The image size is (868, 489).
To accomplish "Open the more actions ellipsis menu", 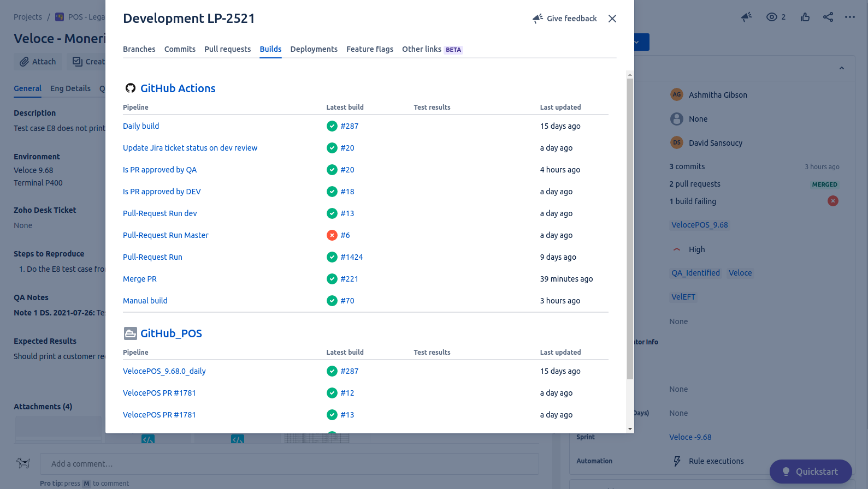I will (x=850, y=17).
